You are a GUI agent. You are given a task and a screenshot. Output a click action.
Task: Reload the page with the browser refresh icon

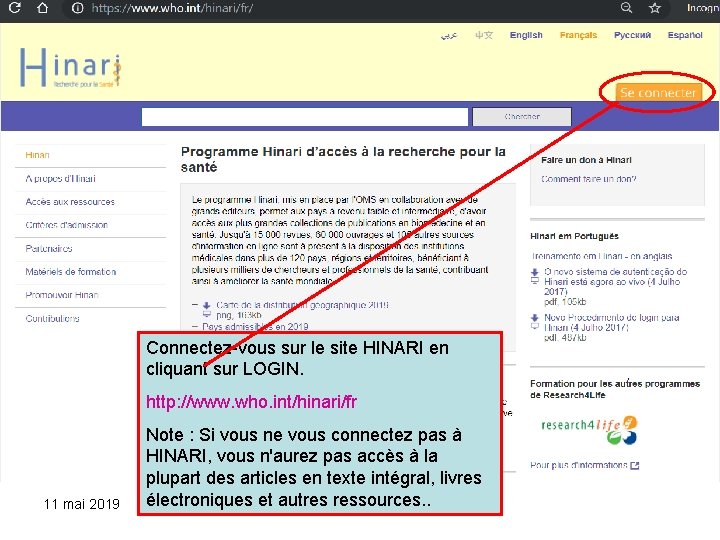click(x=15, y=8)
